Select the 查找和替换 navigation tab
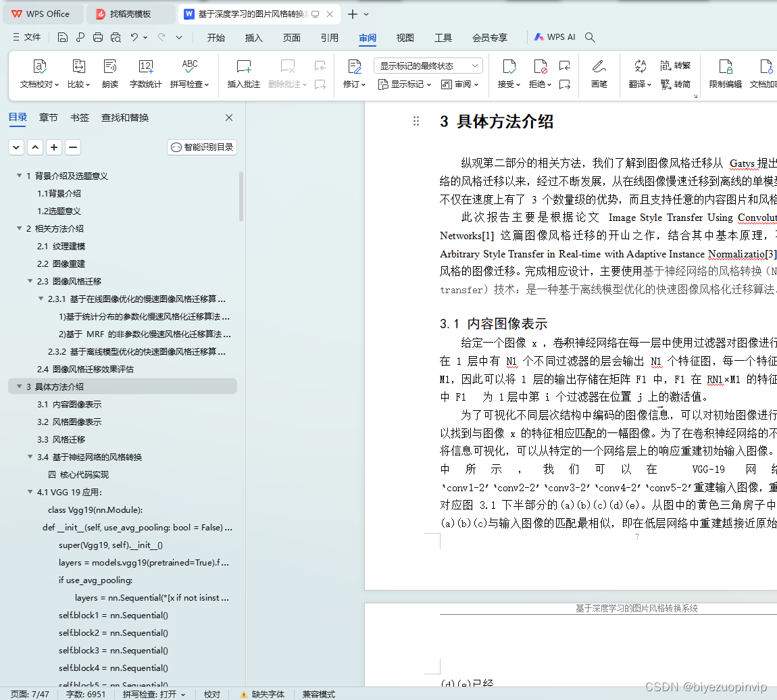 click(125, 118)
